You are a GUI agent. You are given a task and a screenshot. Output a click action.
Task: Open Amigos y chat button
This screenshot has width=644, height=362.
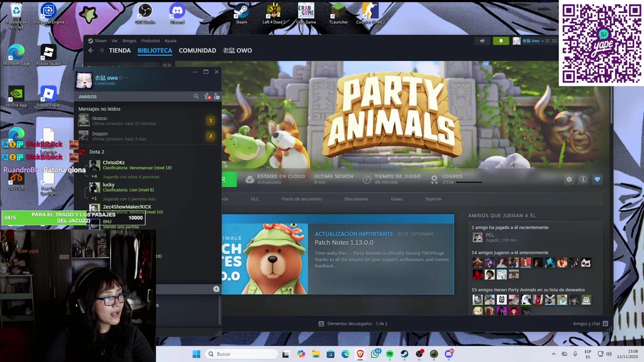click(591, 324)
